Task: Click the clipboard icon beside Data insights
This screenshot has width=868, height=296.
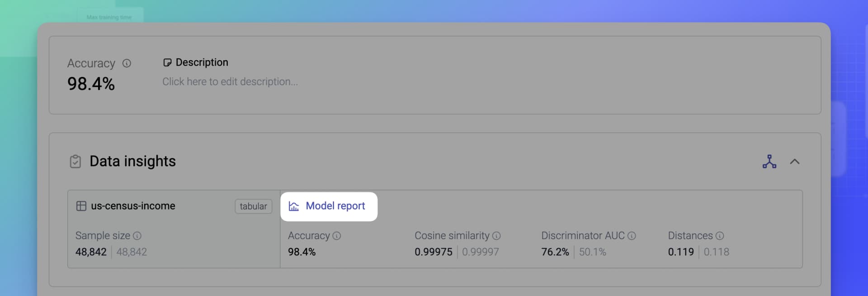Action: click(x=76, y=162)
